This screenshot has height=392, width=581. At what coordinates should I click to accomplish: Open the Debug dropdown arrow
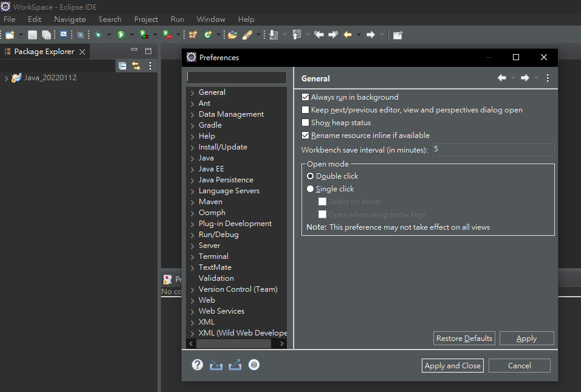109,35
